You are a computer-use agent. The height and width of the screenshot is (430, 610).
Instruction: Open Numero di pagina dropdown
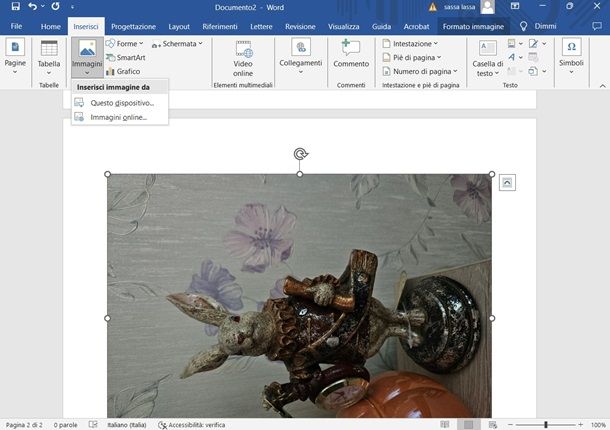420,72
